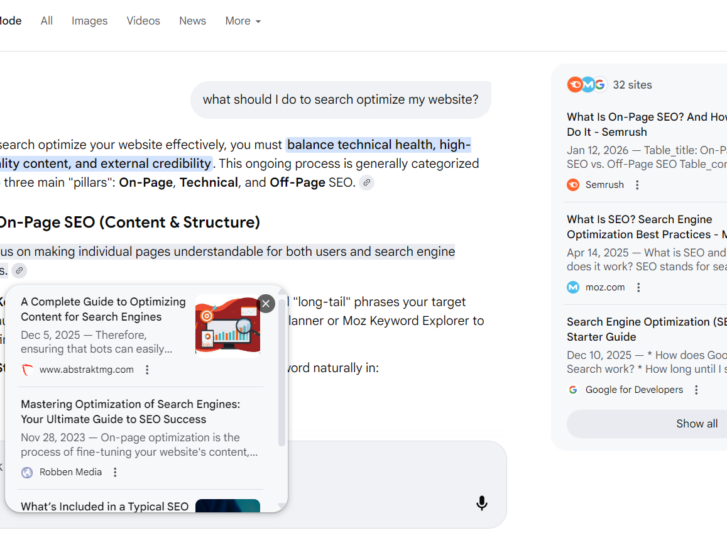Click the 'Robben Media' source name
Viewport: 727px width, 545px height.
[70, 472]
